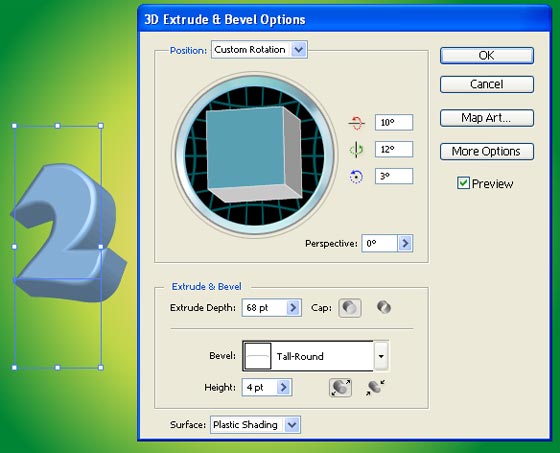This screenshot has width=560, height=453.
Task: Open the Map Art dialog
Action: coord(487,118)
